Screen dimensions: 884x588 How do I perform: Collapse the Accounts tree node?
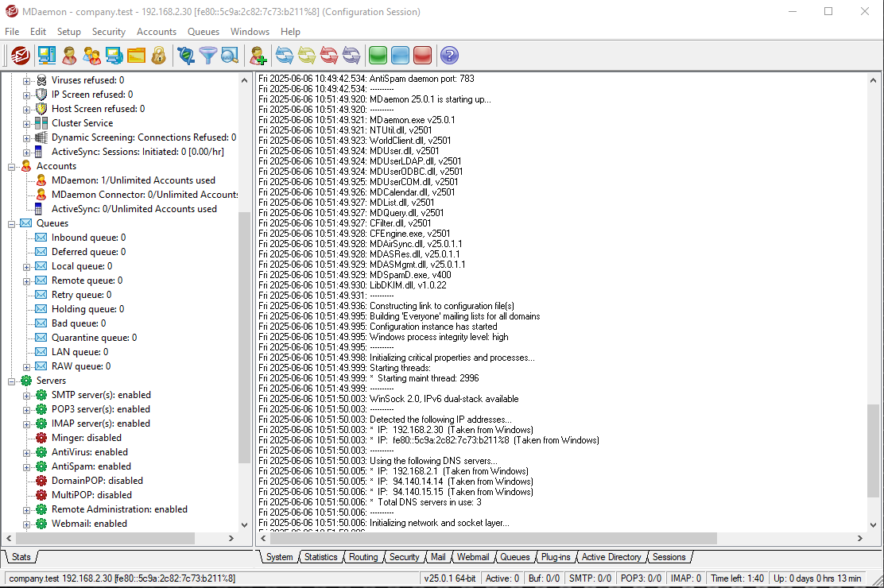[11, 167]
